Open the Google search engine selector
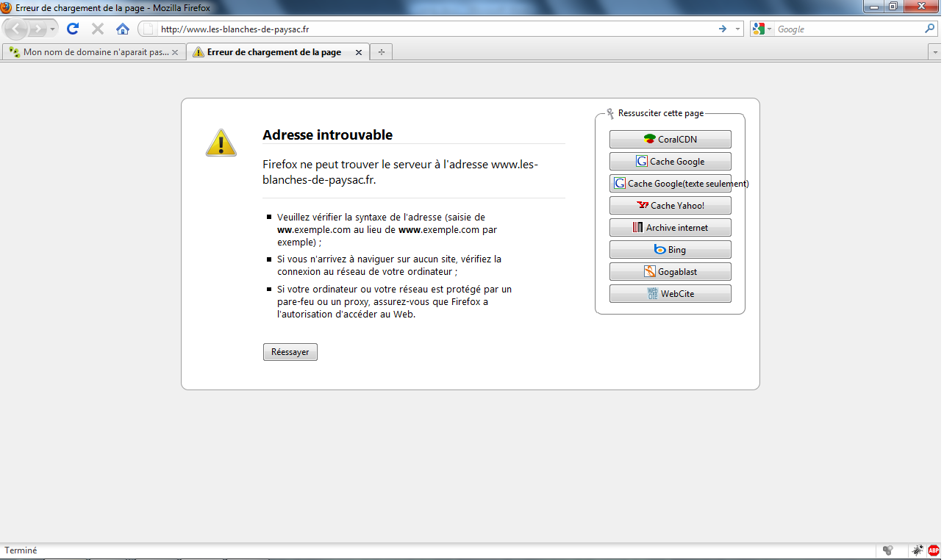Viewport: 944px width, 560px height. tap(763, 29)
